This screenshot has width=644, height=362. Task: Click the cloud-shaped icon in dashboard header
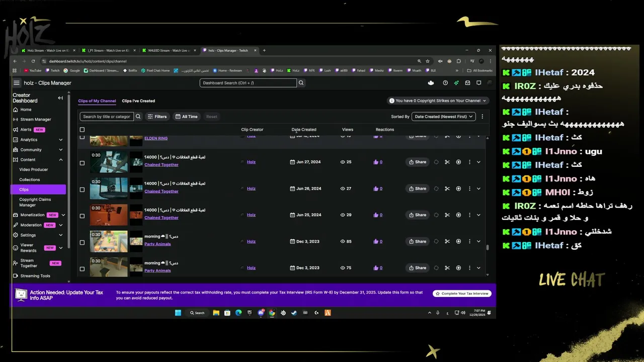[431, 83]
